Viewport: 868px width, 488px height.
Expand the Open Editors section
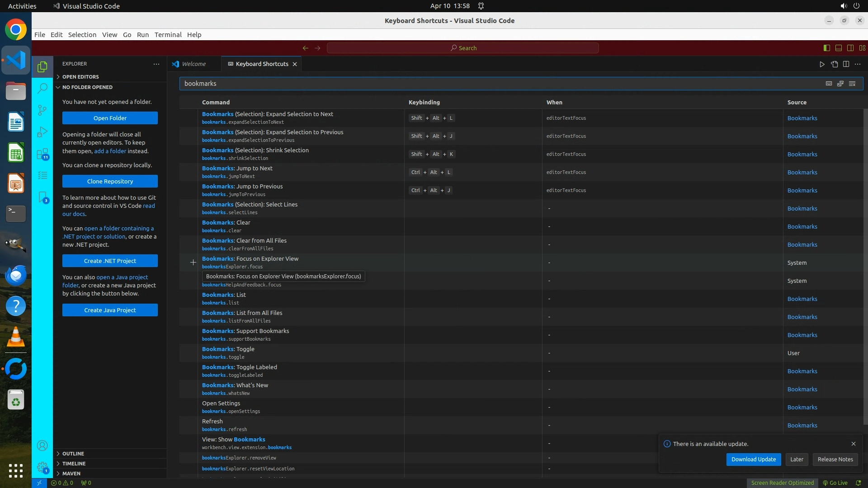(x=80, y=77)
